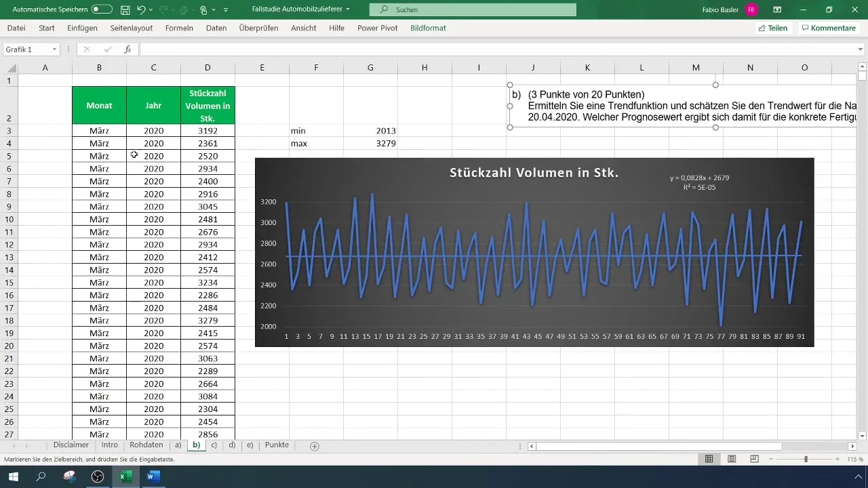Switch to Normal view icon

(709, 459)
